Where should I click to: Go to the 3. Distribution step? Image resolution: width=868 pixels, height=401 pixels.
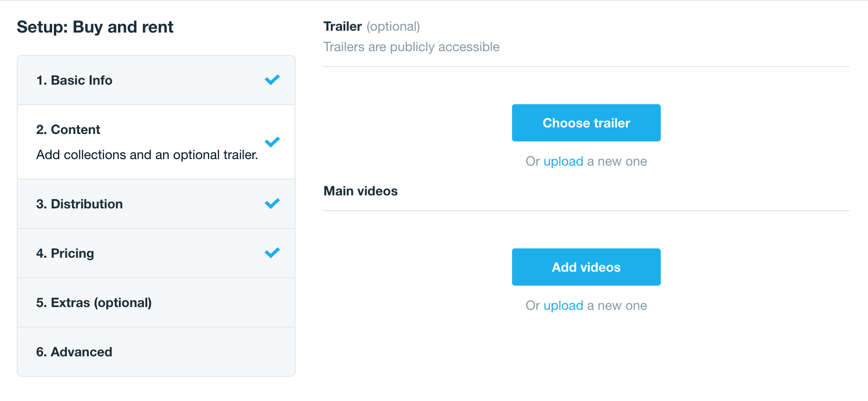click(79, 204)
